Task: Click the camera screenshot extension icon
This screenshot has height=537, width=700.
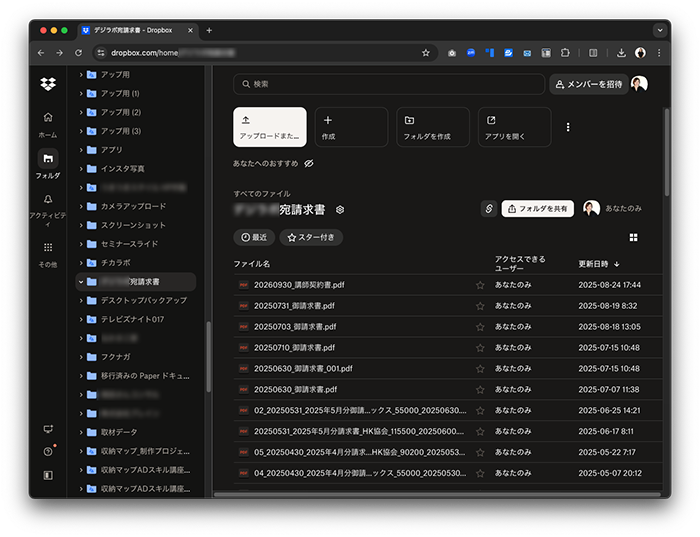Action: coord(452,53)
